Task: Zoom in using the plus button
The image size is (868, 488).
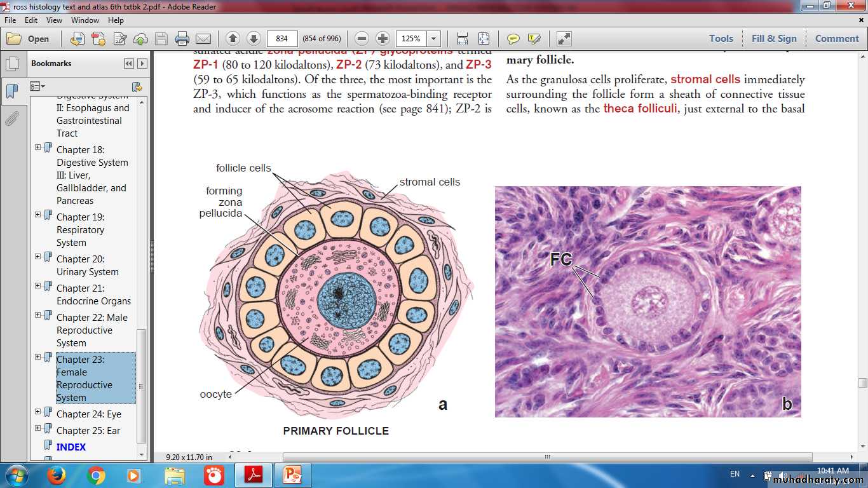Action: coord(383,39)
